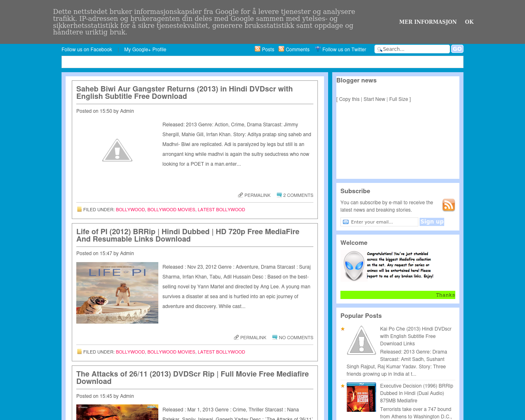Open the No Comments link
The width and height of the screenshot is (525, 420).
pyautogui.click(x=296, y=338)
